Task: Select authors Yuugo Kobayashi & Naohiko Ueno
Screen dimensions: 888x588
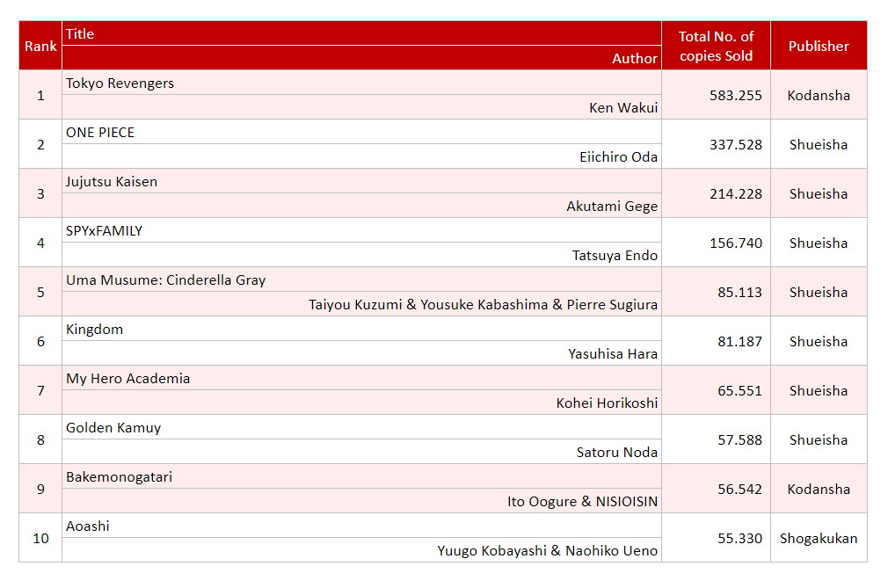Action: (x=361, y=550)
